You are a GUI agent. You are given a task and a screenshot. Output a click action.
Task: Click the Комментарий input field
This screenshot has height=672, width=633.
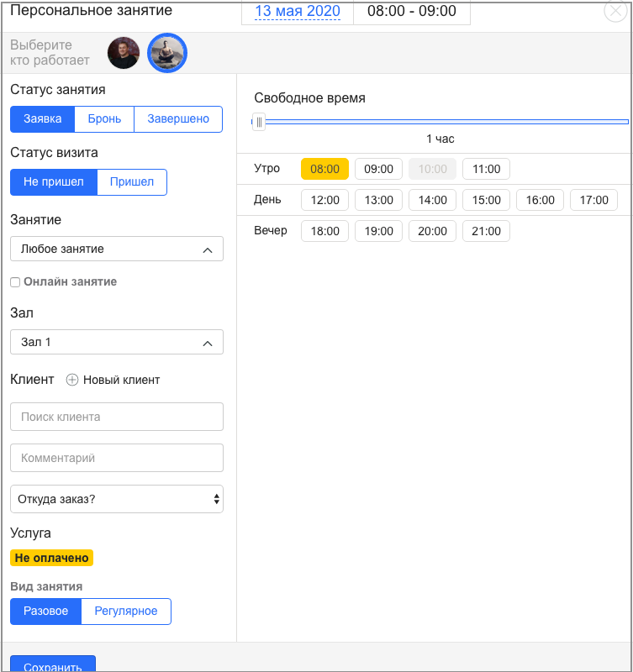[117, 459]
